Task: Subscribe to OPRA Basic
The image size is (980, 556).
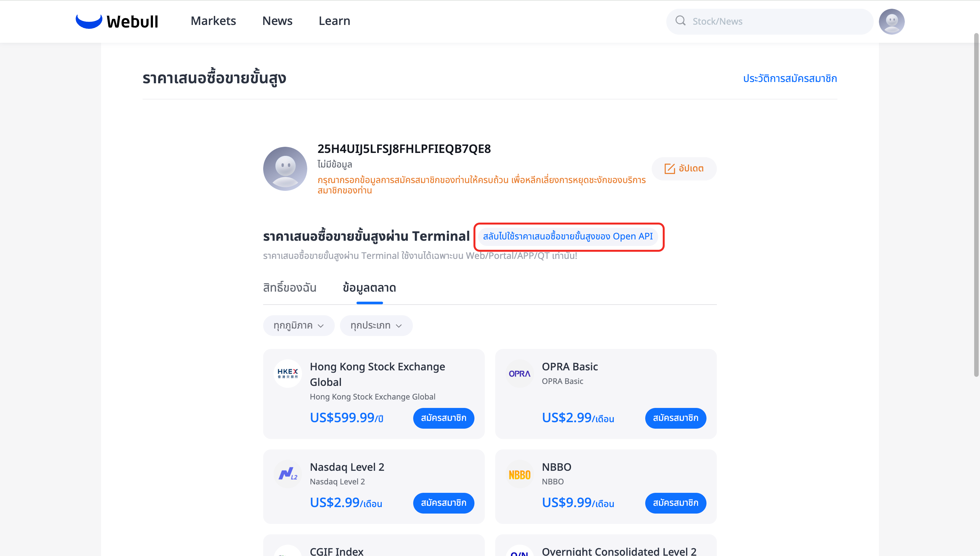Action: (675, 418)
